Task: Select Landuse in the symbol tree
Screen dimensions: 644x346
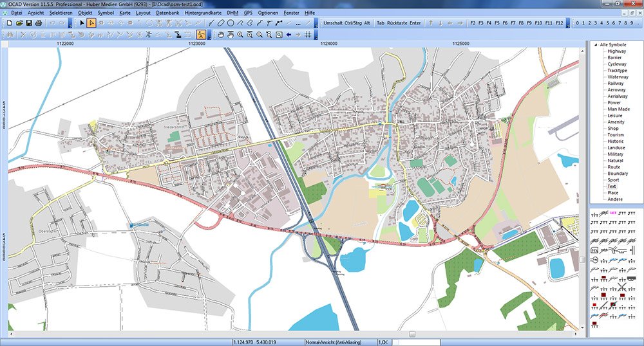Action: point(616,148)
